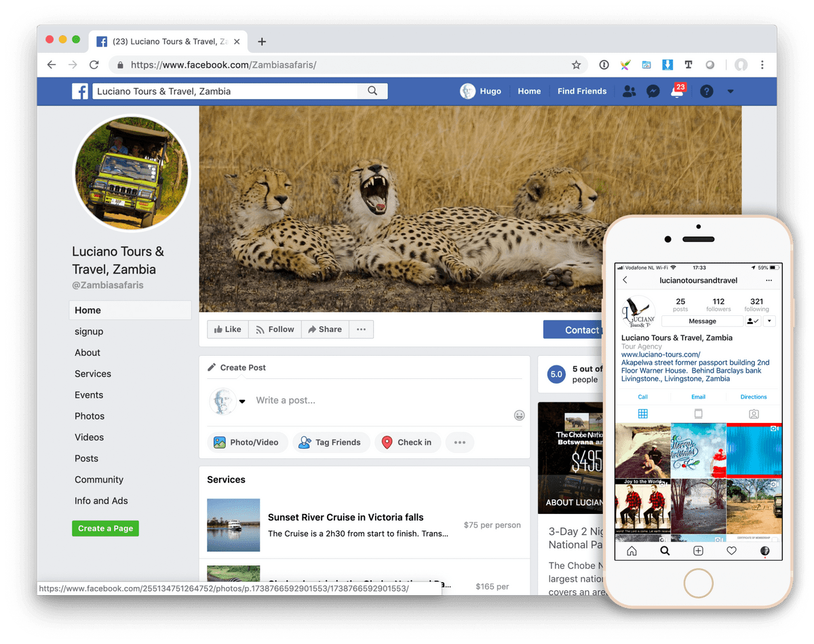Click the blue download arrow extension icon
The image size is (814, 644).
pos(667,65)
